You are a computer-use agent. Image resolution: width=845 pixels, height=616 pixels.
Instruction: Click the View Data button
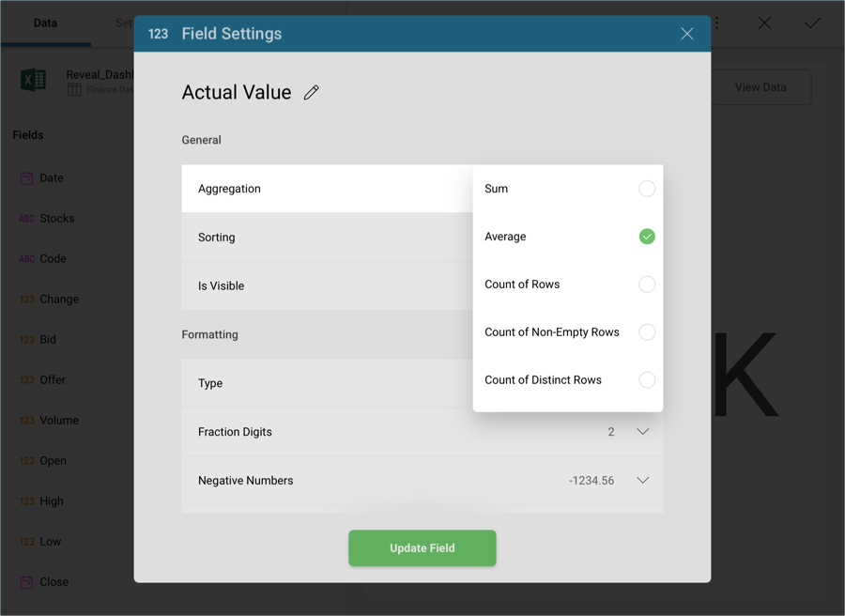coord(760,87)
